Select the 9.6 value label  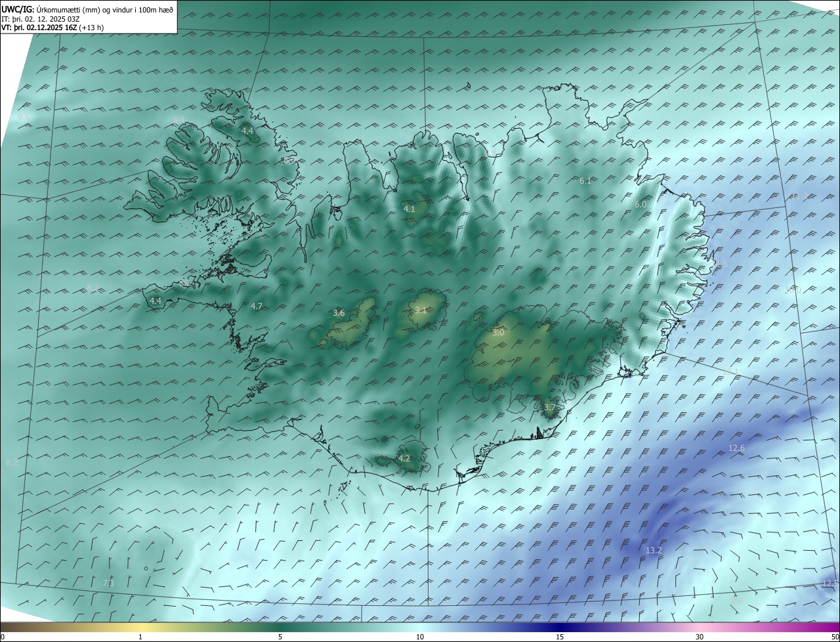tap(24, 117)
